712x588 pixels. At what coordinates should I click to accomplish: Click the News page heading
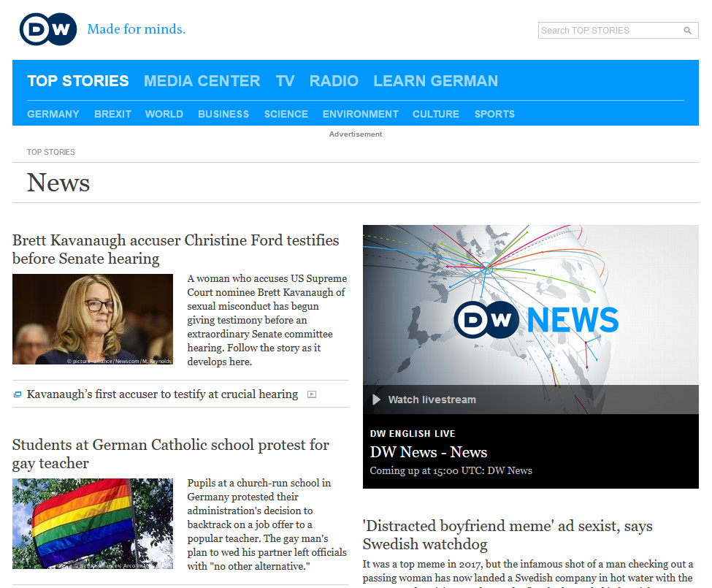58,183
